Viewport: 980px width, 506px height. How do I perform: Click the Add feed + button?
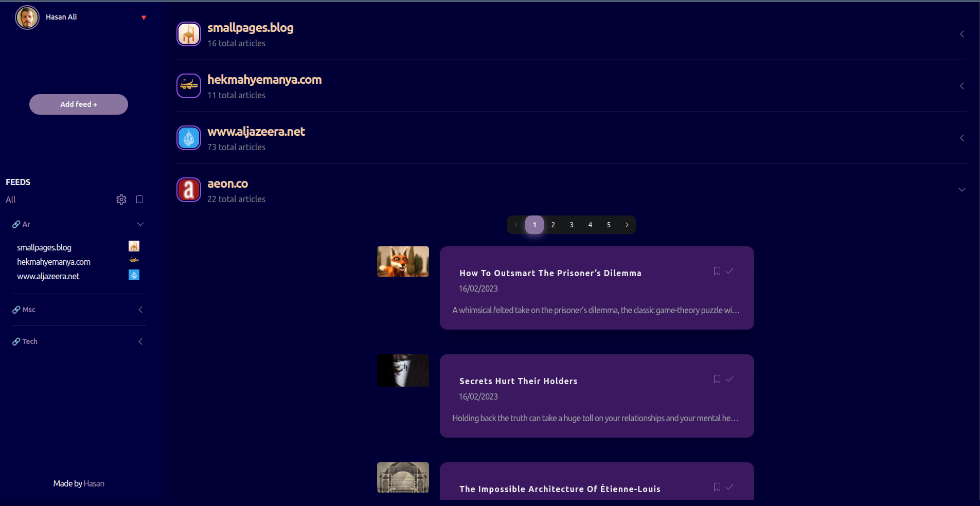click(x=78, y=104)
